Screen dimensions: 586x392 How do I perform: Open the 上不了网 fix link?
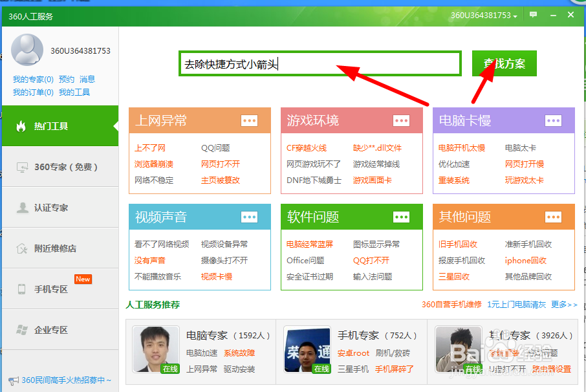point(150,148)
